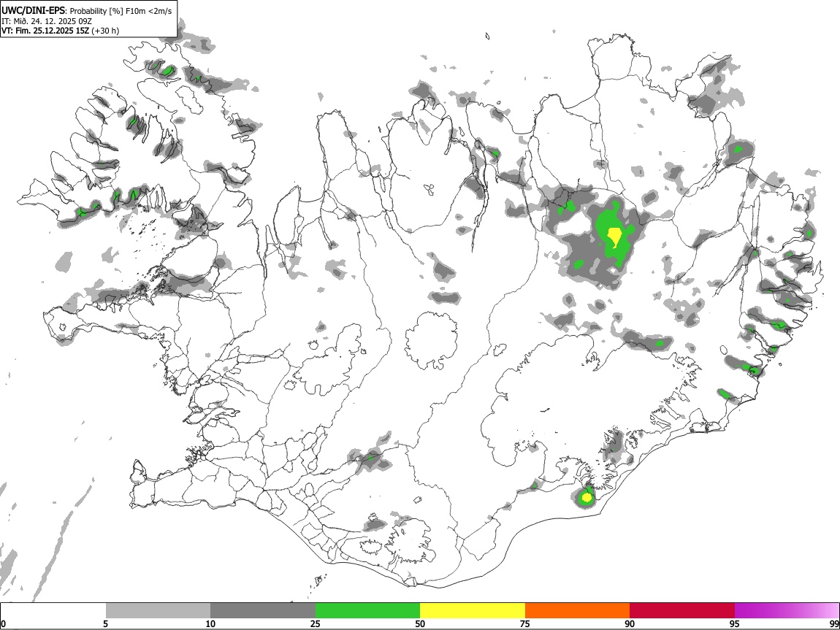Click the orange 75-90% legend swatch
The width and height of the screenshot is (840, 630).
coord(577,611)
